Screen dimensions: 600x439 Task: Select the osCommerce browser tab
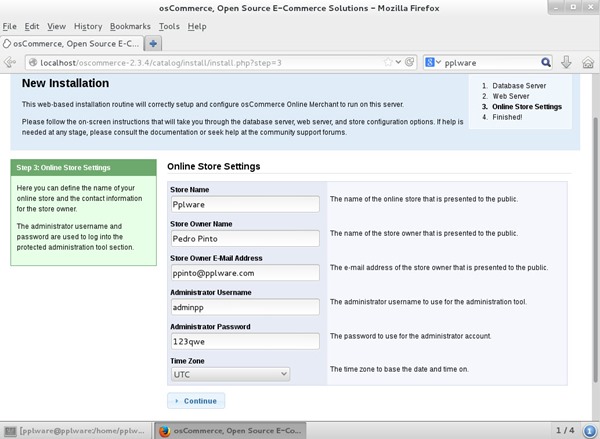click(72, 44)
